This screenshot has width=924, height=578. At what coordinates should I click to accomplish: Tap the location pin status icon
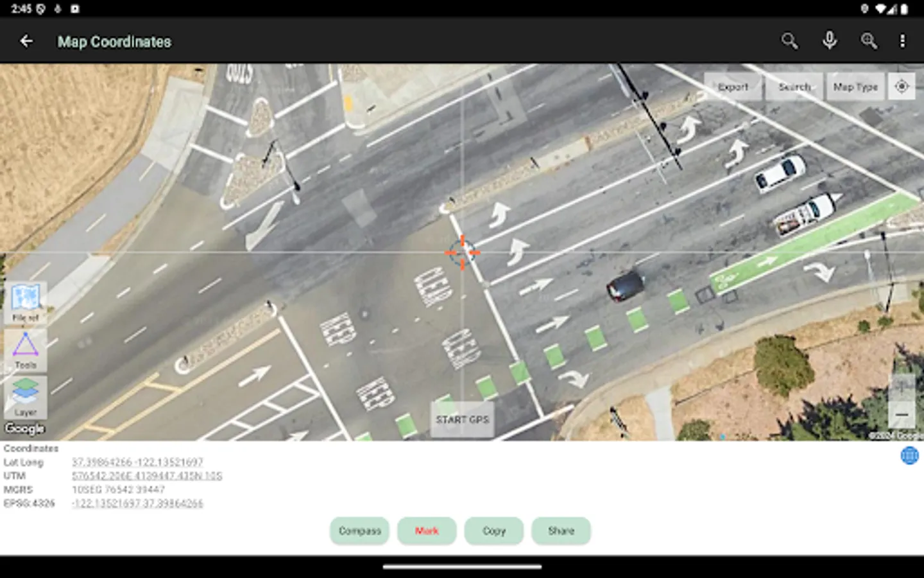864,9
